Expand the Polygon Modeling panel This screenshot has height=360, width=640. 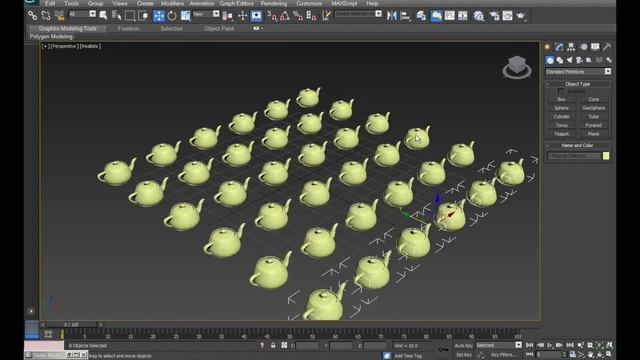coord(51,36)
